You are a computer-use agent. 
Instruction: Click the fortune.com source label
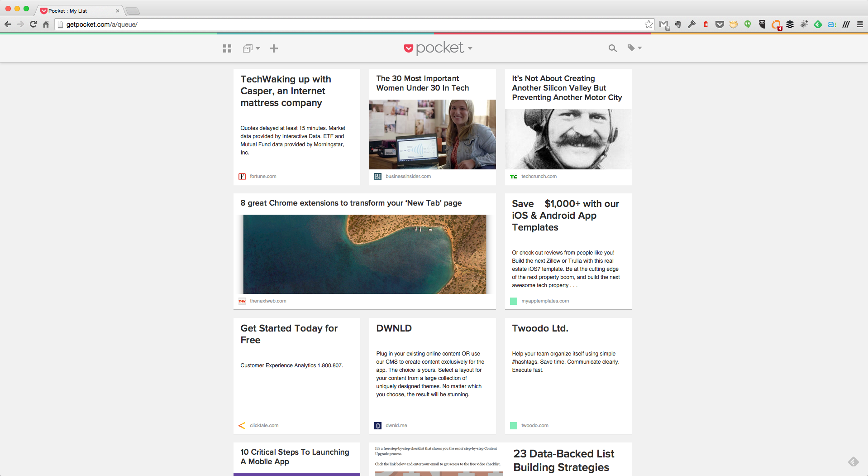(x=263, y=177)
